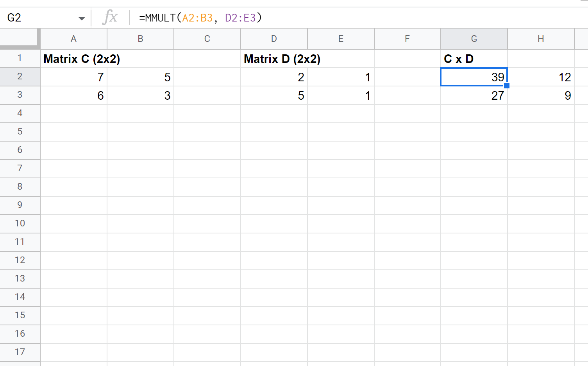Select column G by clicking its header
This screenshot has width=588, height=366.
(x=474, y=39)
